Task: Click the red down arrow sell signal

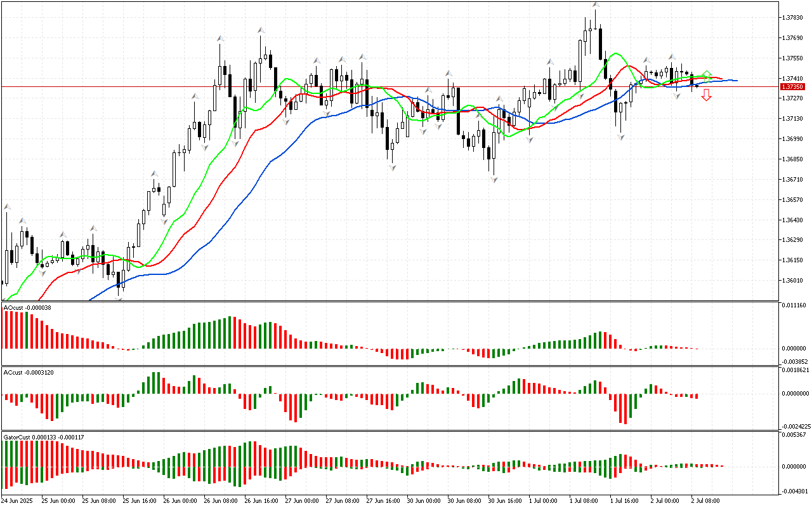Action: 706,95
